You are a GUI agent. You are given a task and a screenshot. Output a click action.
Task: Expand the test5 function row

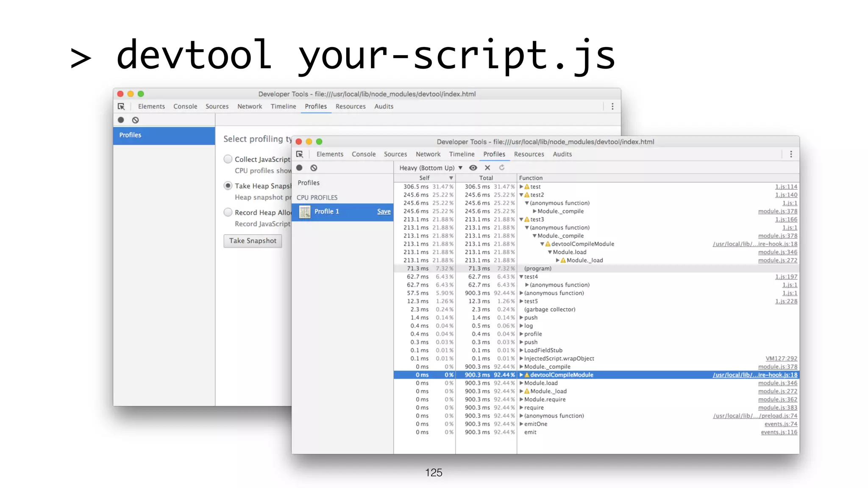(x=522, y=301)
